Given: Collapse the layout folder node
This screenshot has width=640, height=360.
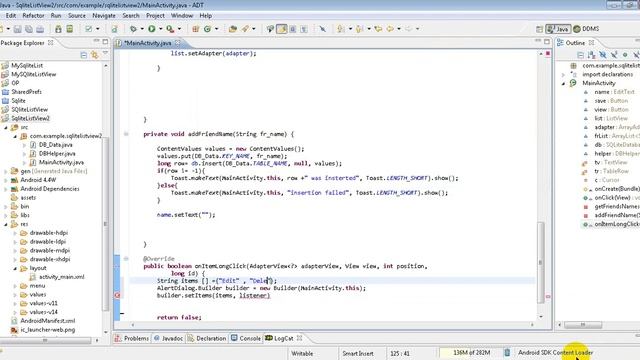Looking at the screenshot, I should [x=15, y=268].
